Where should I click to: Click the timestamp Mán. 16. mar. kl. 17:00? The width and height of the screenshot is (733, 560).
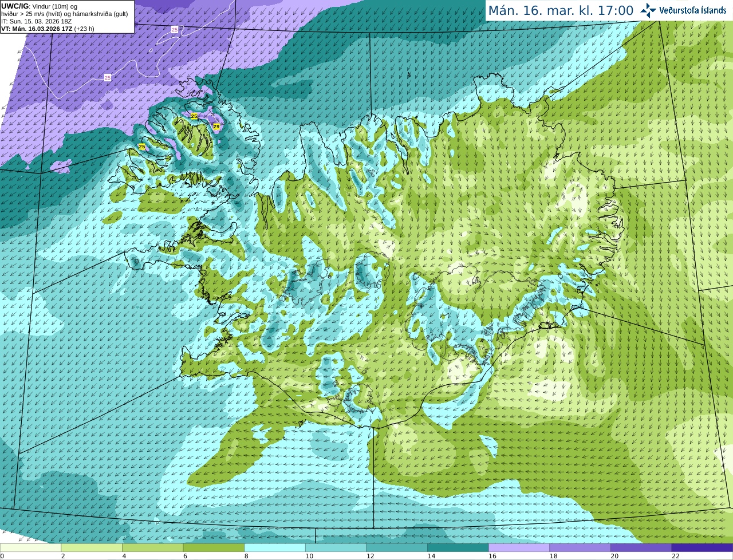click(x=561, y=10)
